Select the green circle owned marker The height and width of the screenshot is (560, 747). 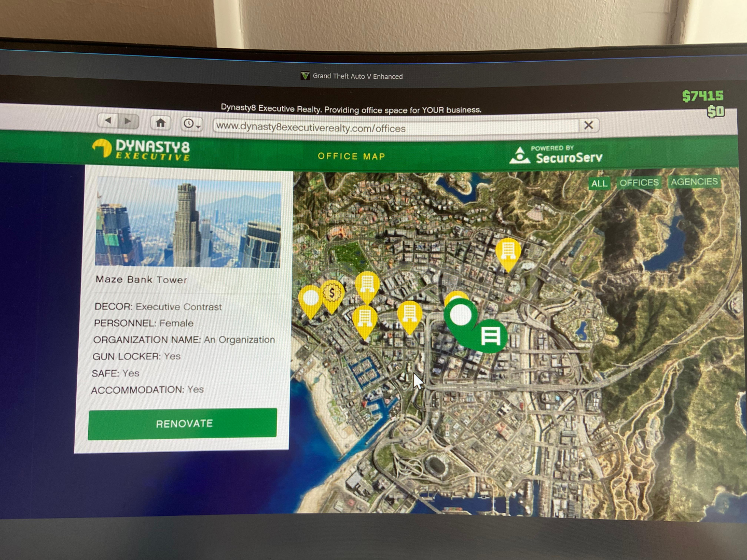tap(461, 315)
